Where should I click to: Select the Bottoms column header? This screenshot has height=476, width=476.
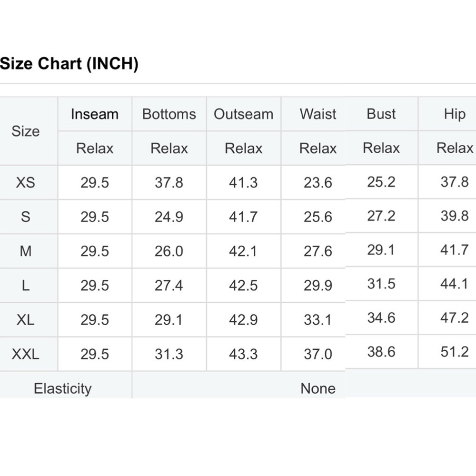[169, 114]
